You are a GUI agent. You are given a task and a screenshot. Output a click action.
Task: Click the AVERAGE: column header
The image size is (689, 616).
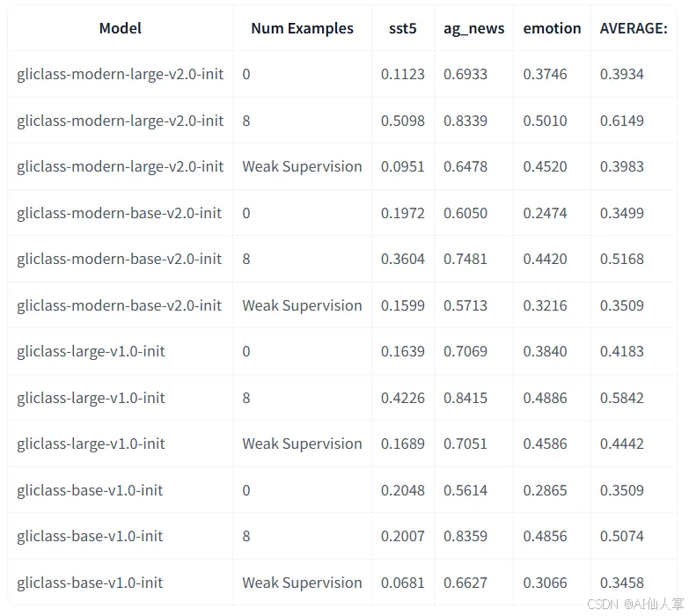tap(634, 28)
